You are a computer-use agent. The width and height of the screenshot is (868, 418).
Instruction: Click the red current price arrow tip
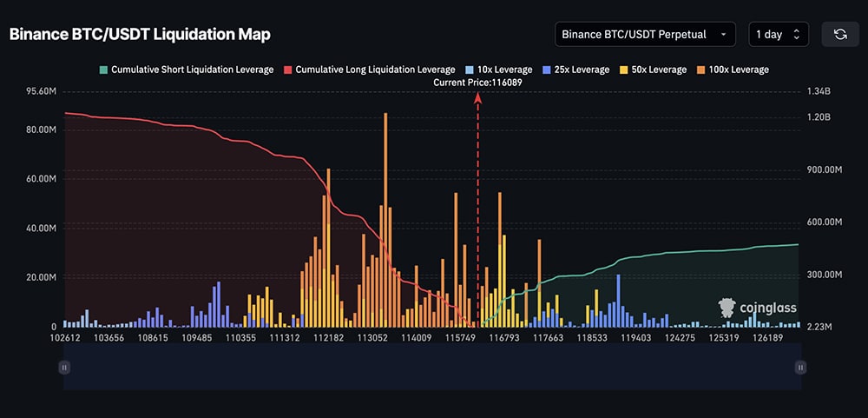tap(477, 97)
